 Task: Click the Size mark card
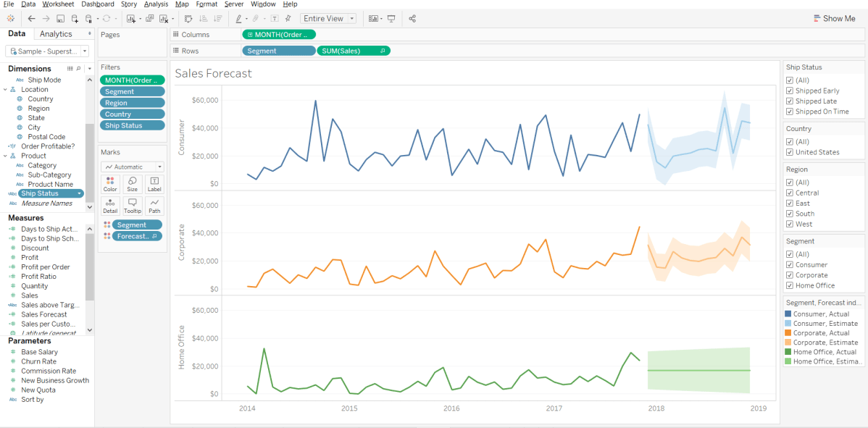click(132, 184)
